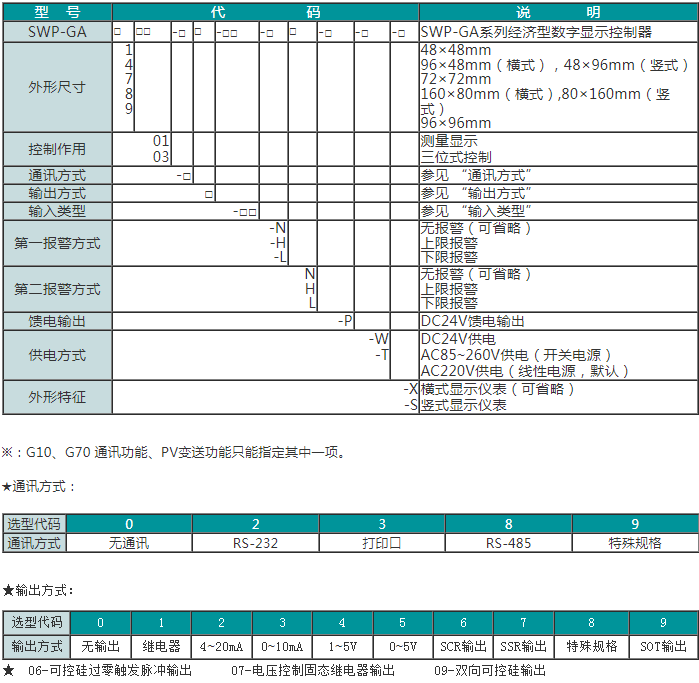Click 竖式显示仪表 description
699x683 pixels.
464,405
